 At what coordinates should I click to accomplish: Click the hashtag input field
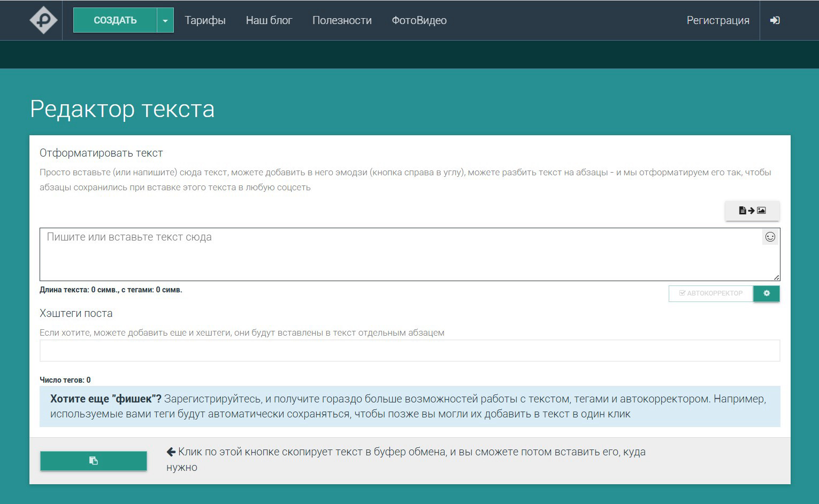pos(409,351)
